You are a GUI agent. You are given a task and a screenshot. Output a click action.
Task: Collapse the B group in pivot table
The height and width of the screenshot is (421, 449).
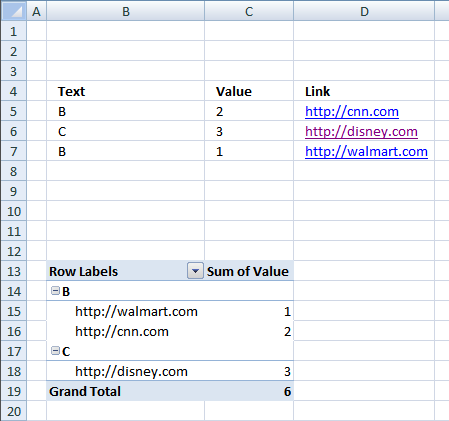coord(55,291)
